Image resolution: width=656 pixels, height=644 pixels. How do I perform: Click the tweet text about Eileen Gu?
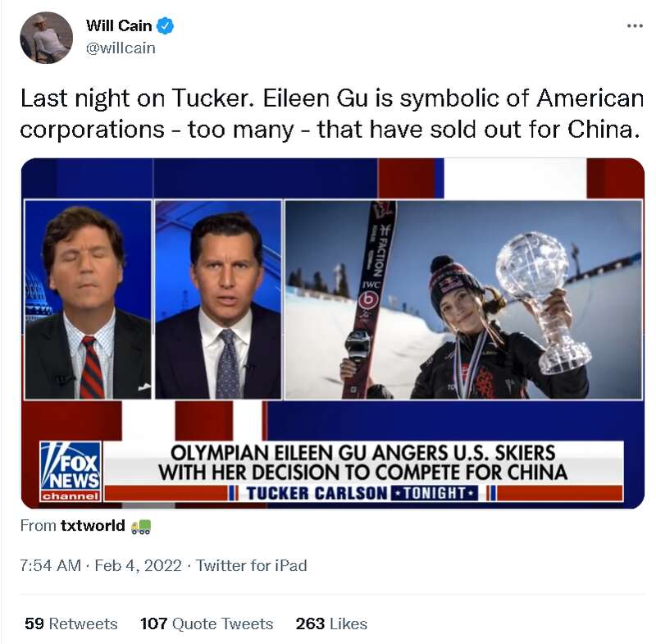(332, 114)
